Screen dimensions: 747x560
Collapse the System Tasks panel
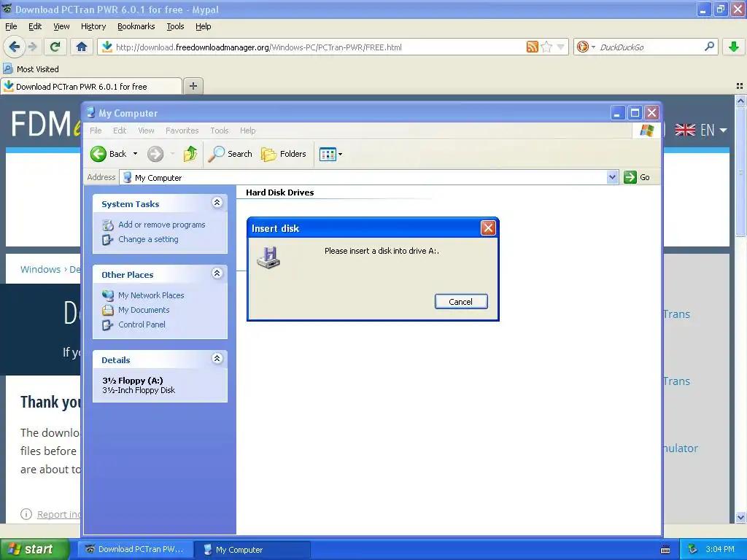pos(217,203)
